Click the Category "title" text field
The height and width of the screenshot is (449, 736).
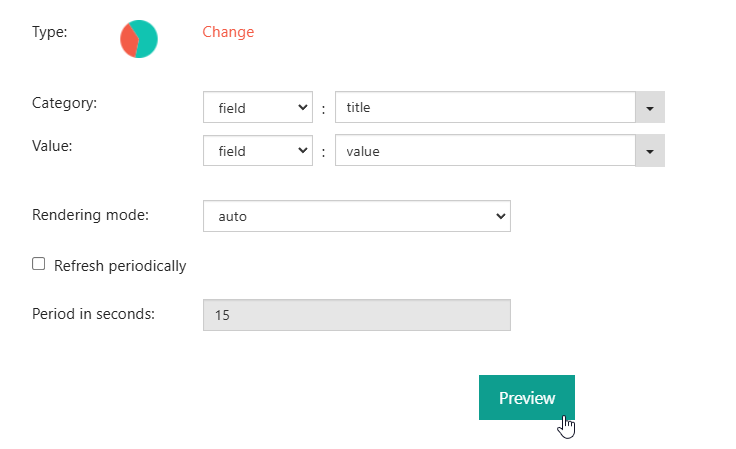485,107
